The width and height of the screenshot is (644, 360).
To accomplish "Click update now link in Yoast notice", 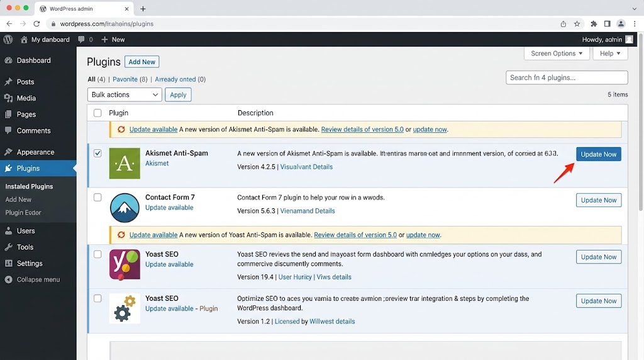I will 423,235.
